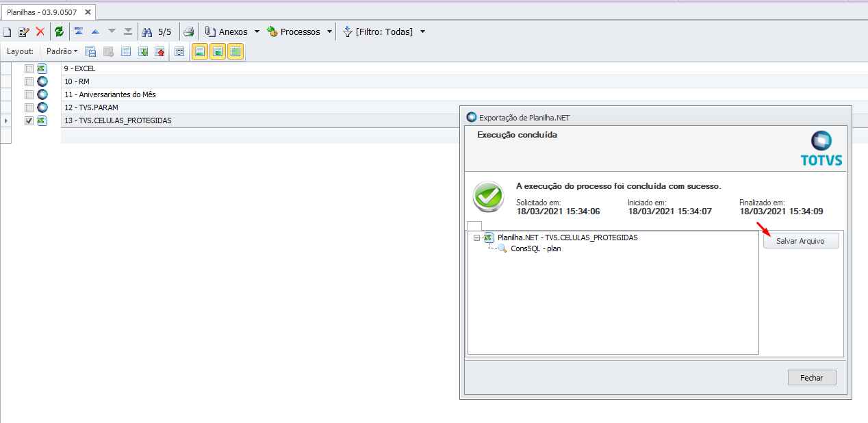
Task: Open Anexos attachments menu
Action: (227, 32)
